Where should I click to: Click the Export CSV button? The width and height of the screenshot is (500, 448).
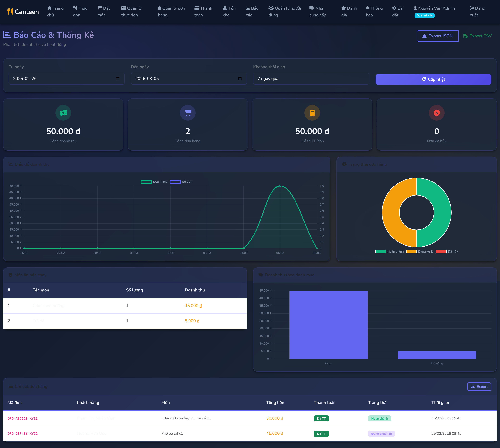point(477,36)
